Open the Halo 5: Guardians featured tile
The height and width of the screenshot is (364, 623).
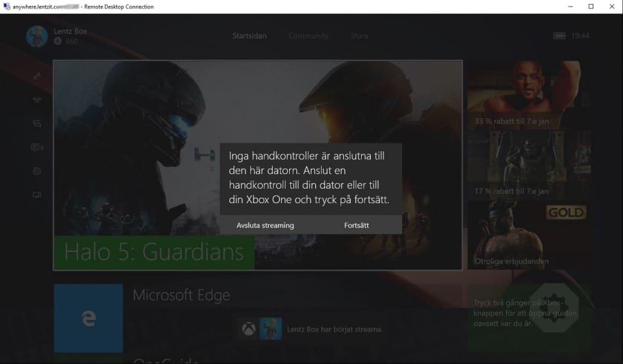pos(258,165)
